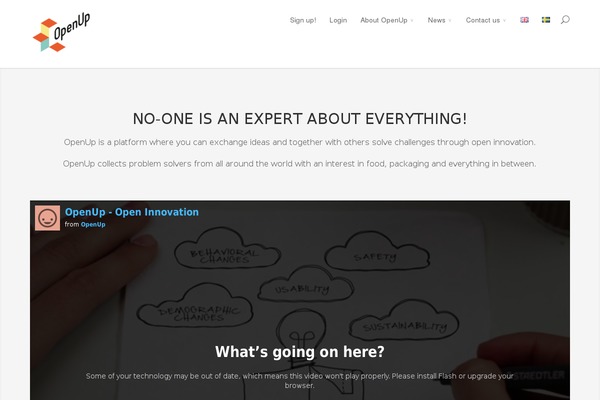This screenshot has width=600, height=400.
Task: Click the 'OpenUp collects problem solvers' text
Action: pos(300,164)
